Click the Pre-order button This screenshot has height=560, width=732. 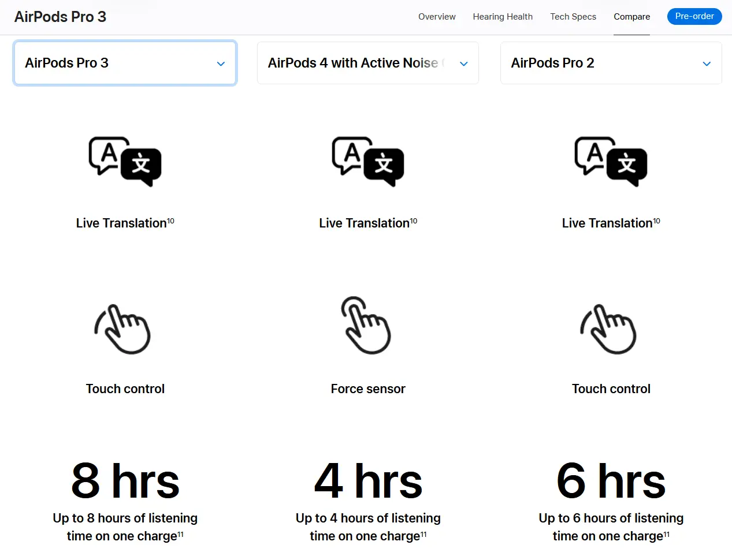pos(694,16)
